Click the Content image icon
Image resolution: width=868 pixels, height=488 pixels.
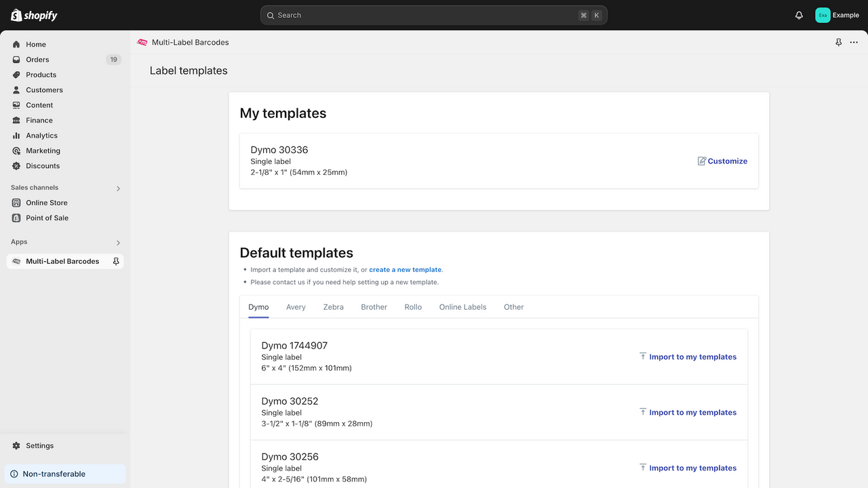point(16,105)
